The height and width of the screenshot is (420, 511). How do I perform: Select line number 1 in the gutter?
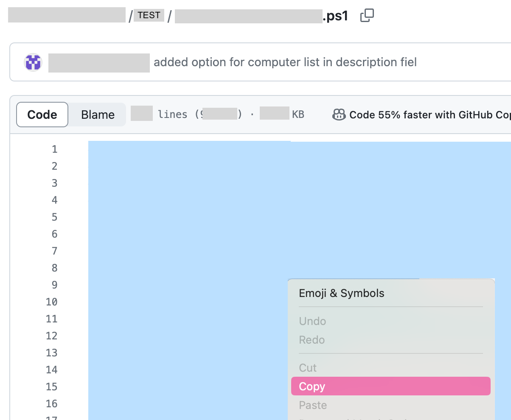tap(54, 149)
